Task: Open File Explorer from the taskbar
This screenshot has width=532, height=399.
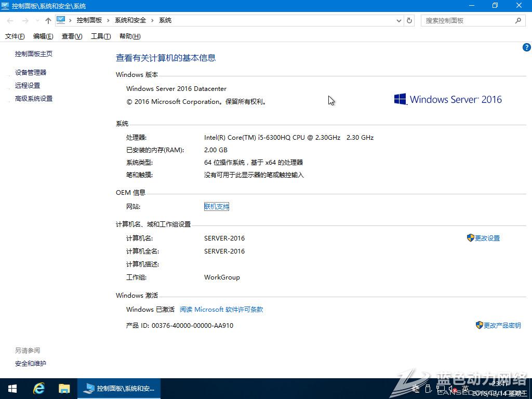Action: pos(64,389)
